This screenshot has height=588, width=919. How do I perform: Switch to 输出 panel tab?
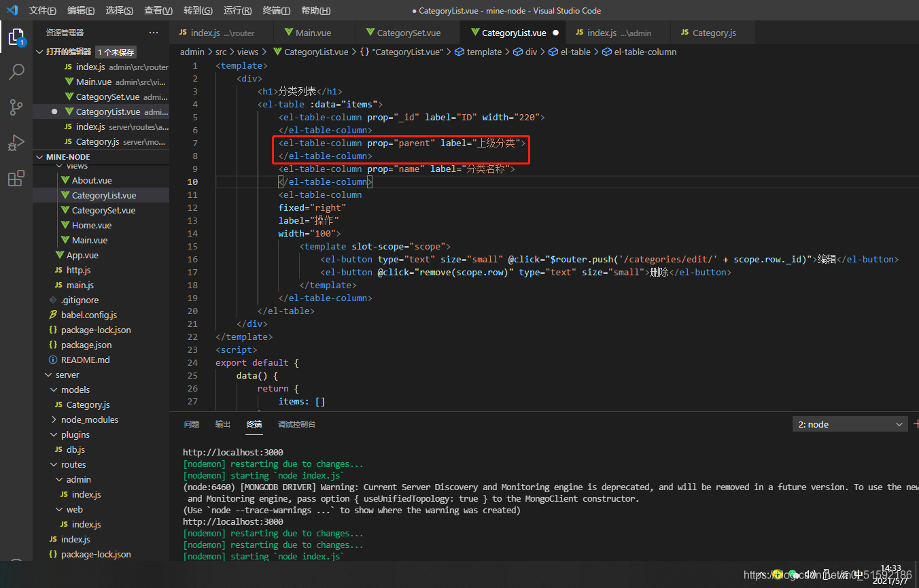pos(223,424)
